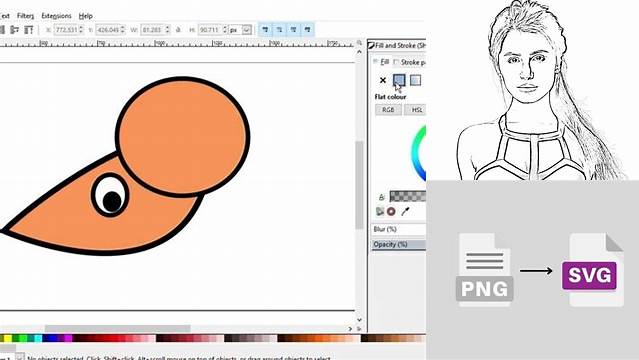Screen dimensions: 639x360
Task: Toggle the last affect pattern transform button
Action: pyautogui.click(x=308, y=30)
